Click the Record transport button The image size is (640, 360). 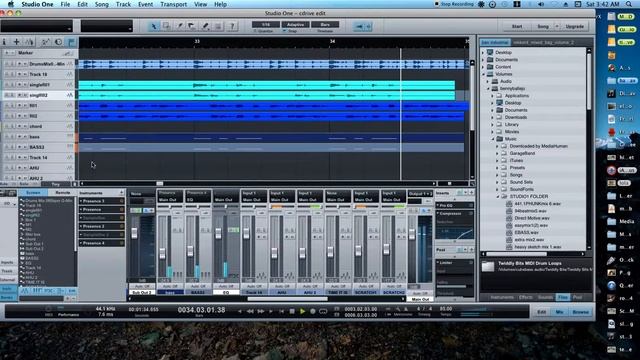pyautogui.click(x=313, y=311)
